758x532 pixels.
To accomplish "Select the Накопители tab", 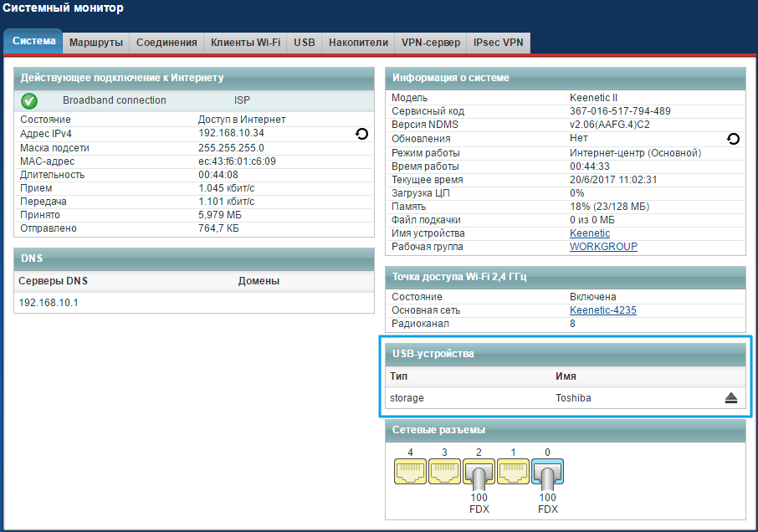I will tap(358, 42).
